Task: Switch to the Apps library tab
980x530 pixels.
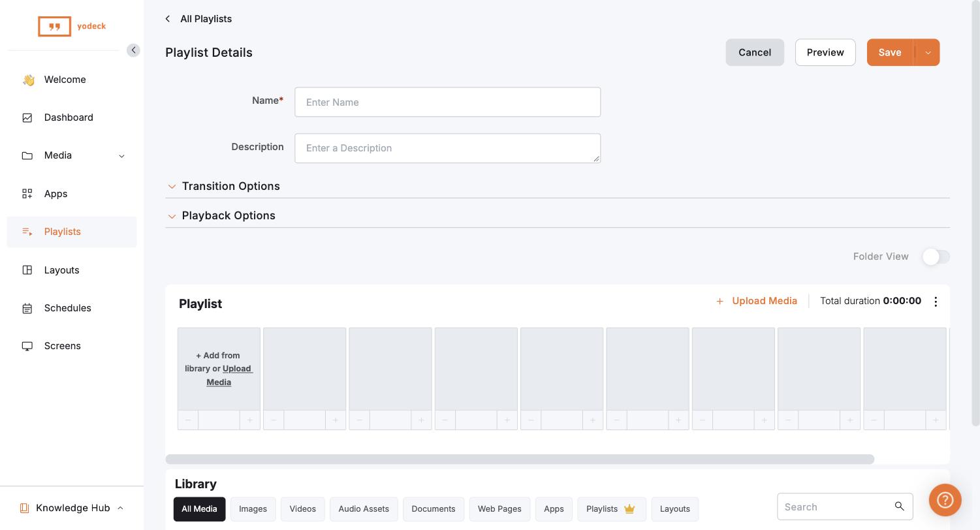Action: tap(554, 509)
